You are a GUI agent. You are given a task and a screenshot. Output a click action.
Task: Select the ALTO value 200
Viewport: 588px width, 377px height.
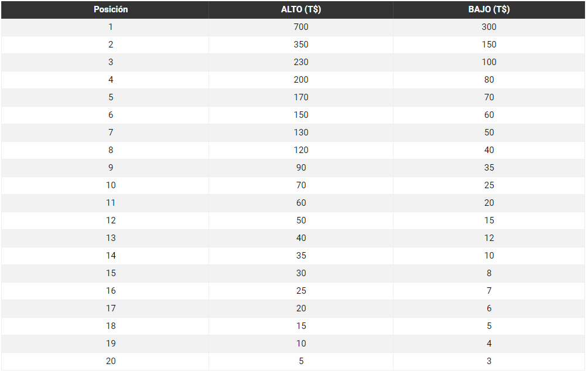click(301, 80)
